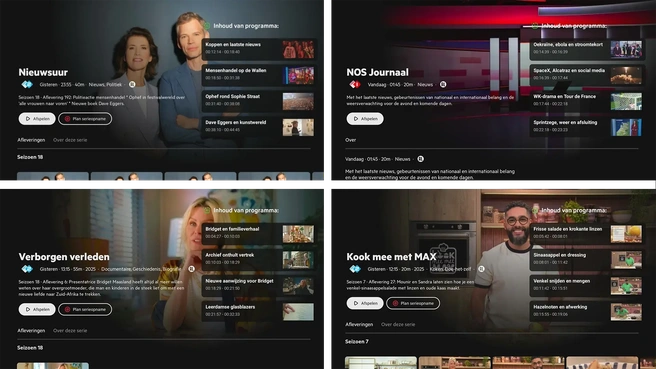Plan serieopname for Kook mee met MAX

413,303
